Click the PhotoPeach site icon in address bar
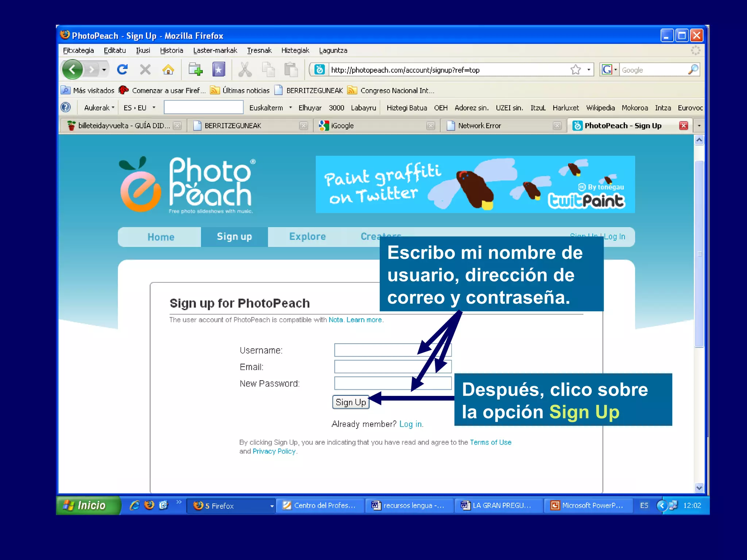This screenshot has width=747, height=560. point(320,69)
